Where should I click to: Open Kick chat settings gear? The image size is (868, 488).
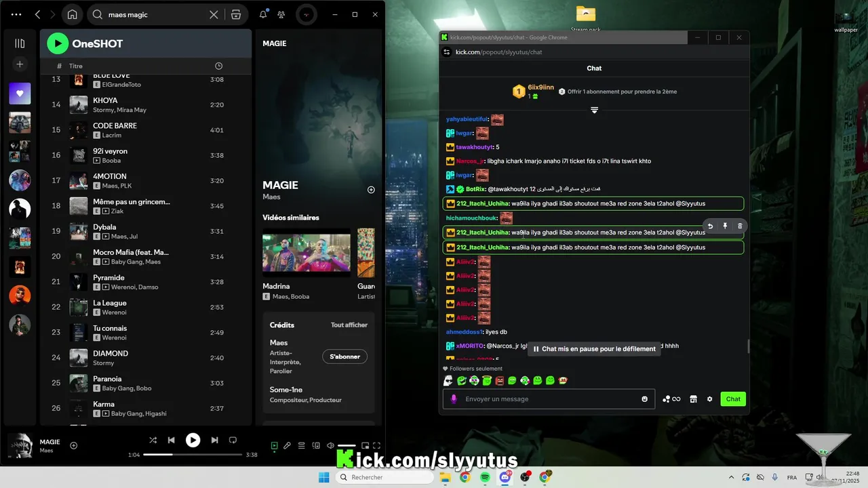tap(710, 399)
